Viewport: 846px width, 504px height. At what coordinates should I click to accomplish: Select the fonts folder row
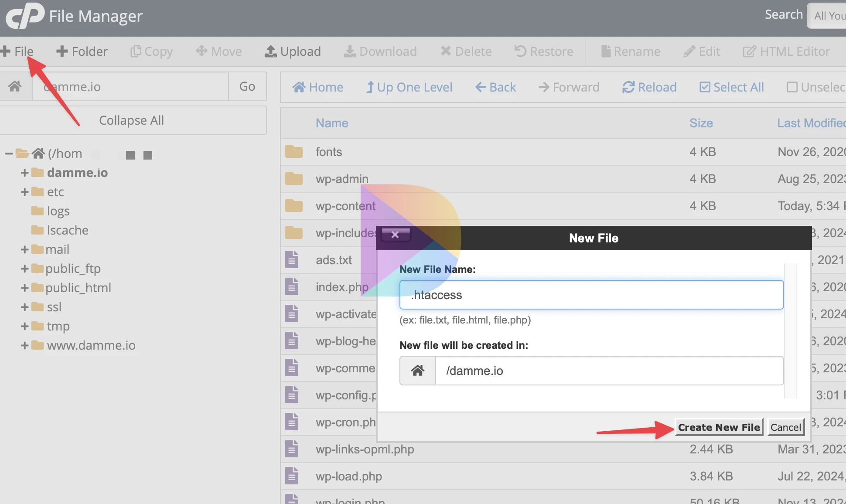click(x=563, y=152)
